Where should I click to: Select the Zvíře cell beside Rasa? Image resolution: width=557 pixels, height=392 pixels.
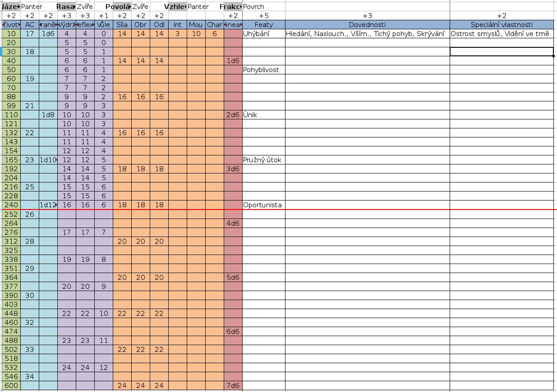[x=85, y=7]
